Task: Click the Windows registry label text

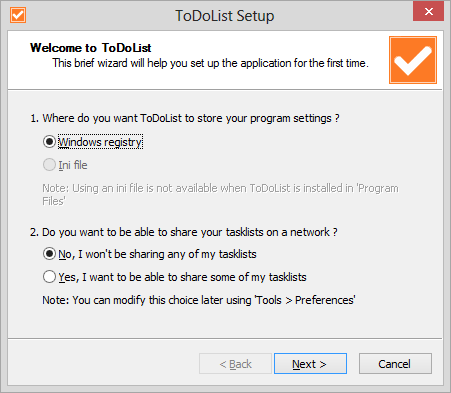Action: [100, 142]
